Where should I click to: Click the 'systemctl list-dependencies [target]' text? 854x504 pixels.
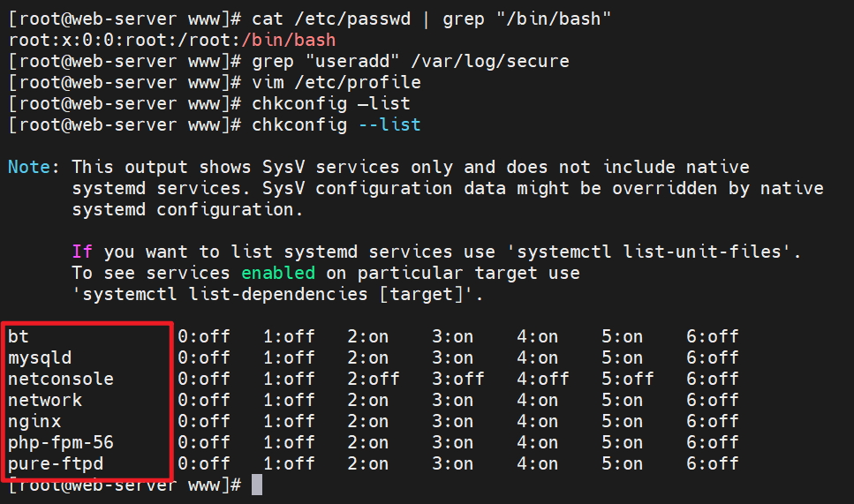(x=277, y=294)
